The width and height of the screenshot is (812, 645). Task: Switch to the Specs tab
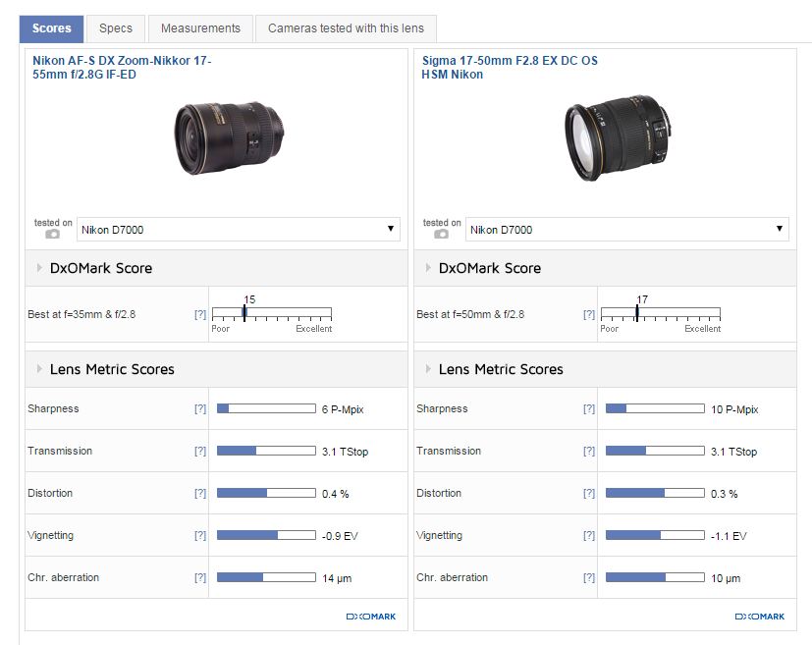point(116,28)
